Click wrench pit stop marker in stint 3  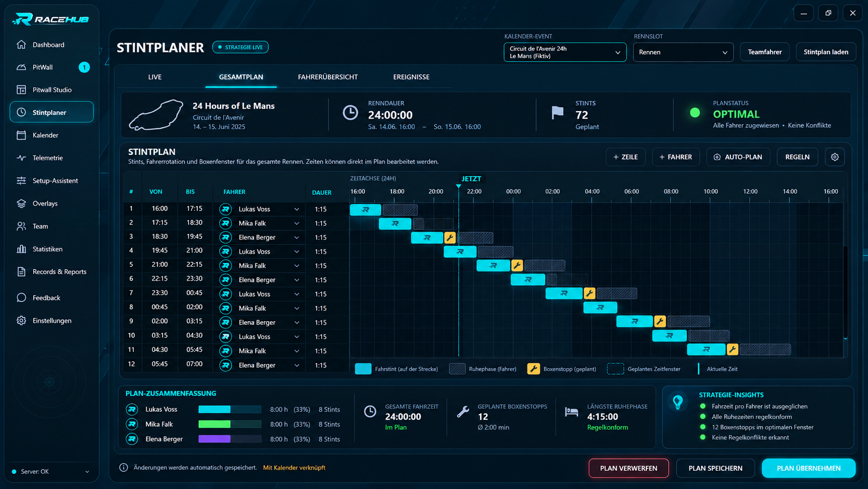coord(450,238)
